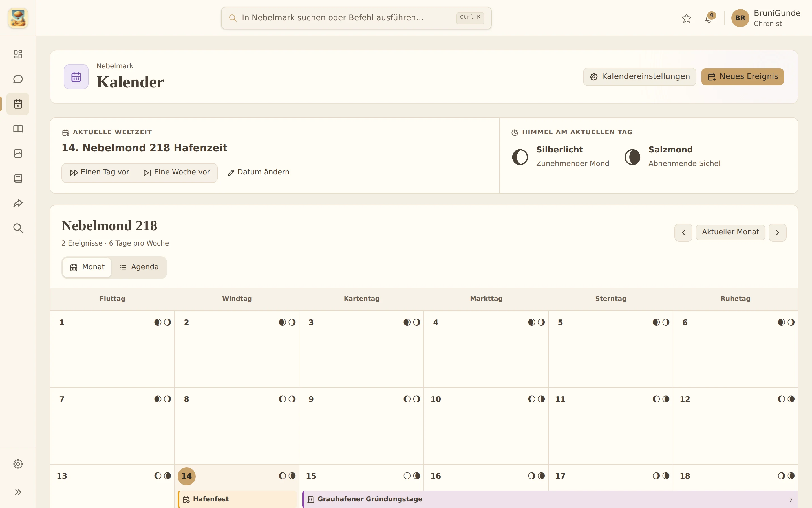The height and width of the screenshot is (508, 812).
Task: Focus the Nebelmark search command field
Action: click(x=356, y=18)
